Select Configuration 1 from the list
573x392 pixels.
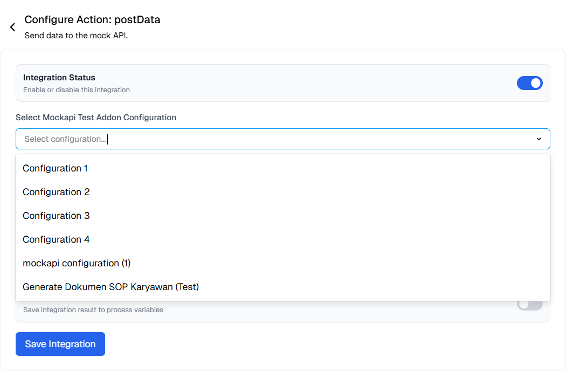pos(55,168)
